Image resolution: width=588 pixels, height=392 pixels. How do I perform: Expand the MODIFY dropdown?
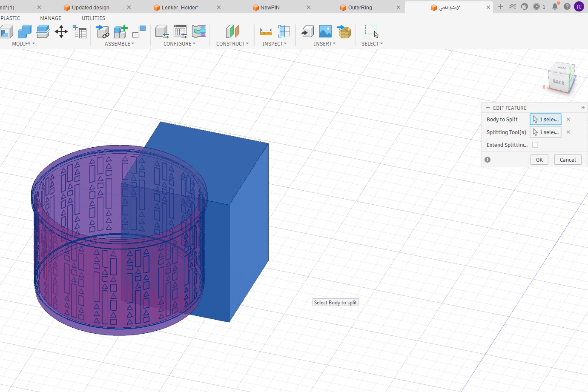click(23, 44)
